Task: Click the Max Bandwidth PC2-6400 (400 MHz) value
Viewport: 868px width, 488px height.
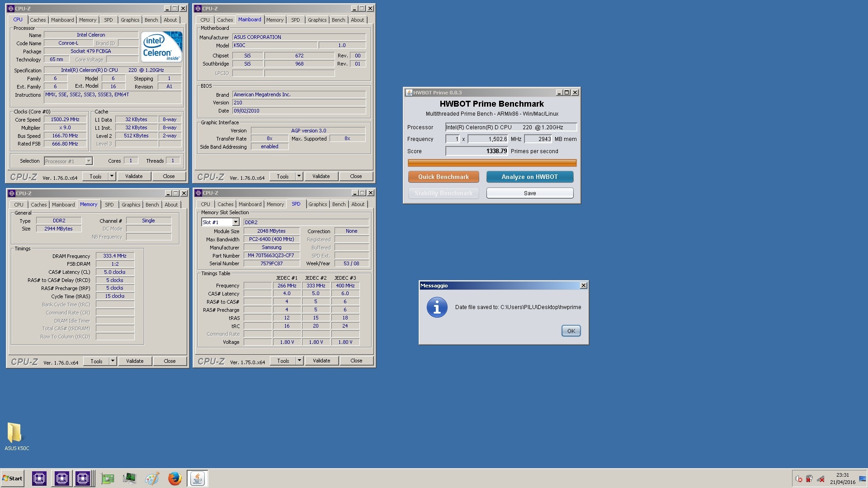Action: [x=271, y=239]
